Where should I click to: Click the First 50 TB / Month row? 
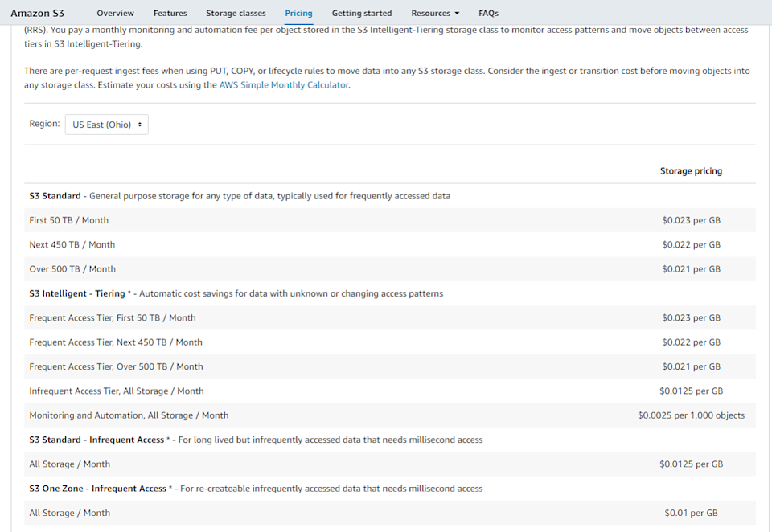(390, 220)
